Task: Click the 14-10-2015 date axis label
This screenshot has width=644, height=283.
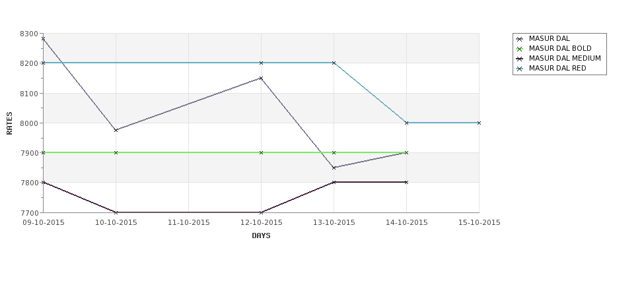Action: pyautogui.click(x=407, y=222)
